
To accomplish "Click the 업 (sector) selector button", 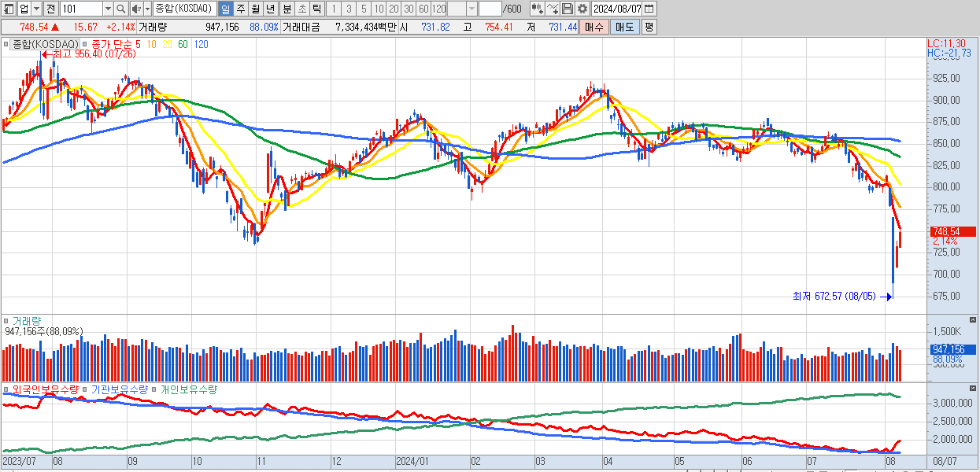I will click(24, 9).
